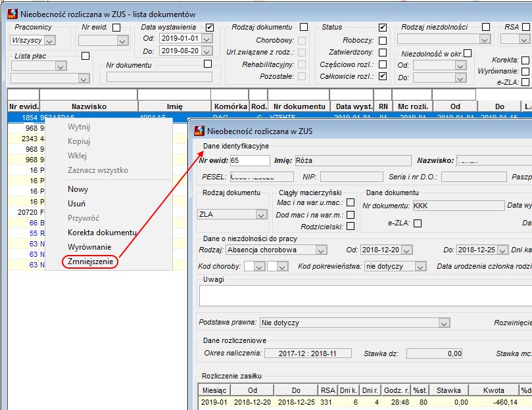Open the ZLA Rodzaj dokumentu dropdown
Viewport: 532px width, 410px height.
click(260, 215)
